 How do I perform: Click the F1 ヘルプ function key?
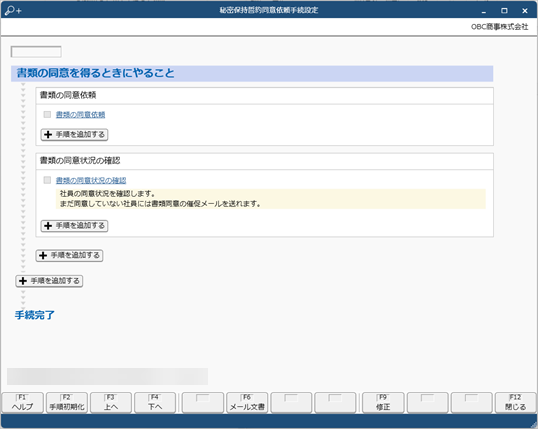pos(22,403)
